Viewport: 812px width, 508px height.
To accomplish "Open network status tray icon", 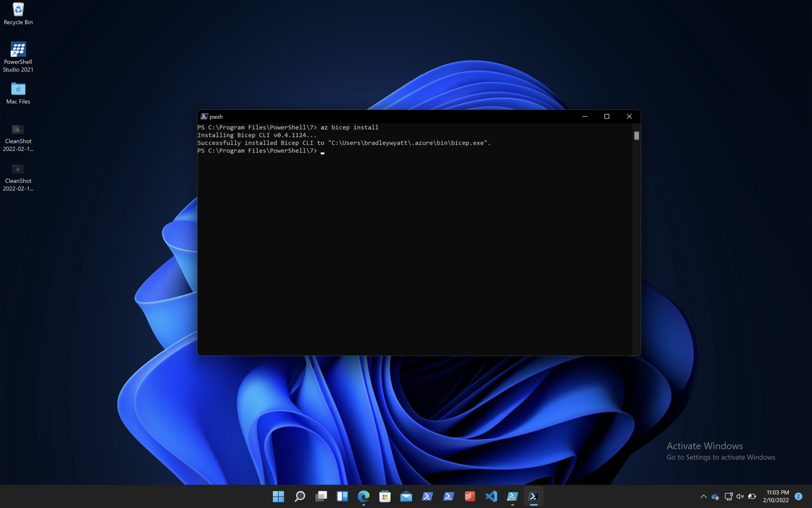I will pos(728,496).
